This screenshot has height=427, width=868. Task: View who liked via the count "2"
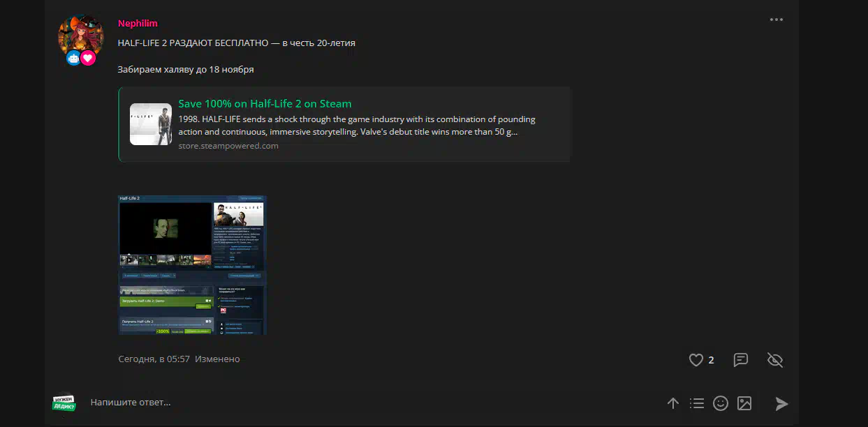tap(711, 360)
